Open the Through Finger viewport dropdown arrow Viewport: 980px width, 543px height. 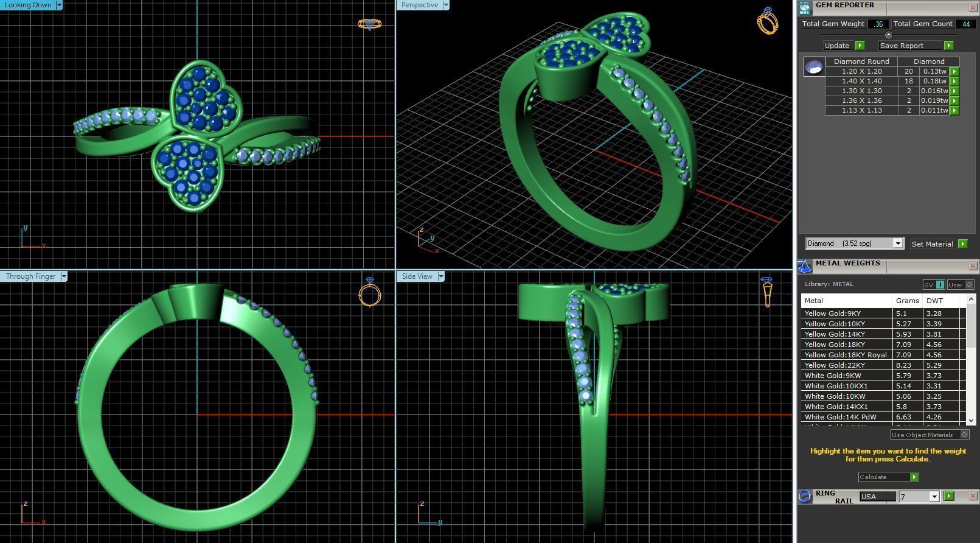(63, 276)
